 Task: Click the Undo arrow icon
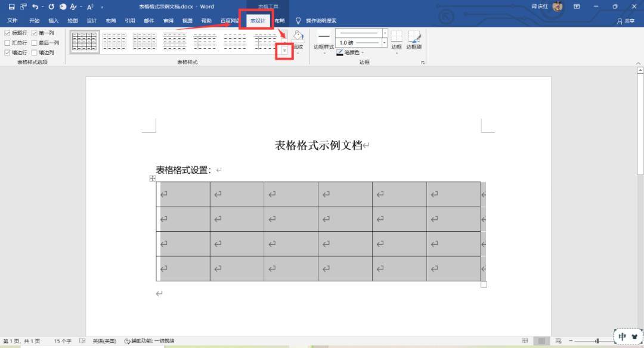[x=35, y=7]
